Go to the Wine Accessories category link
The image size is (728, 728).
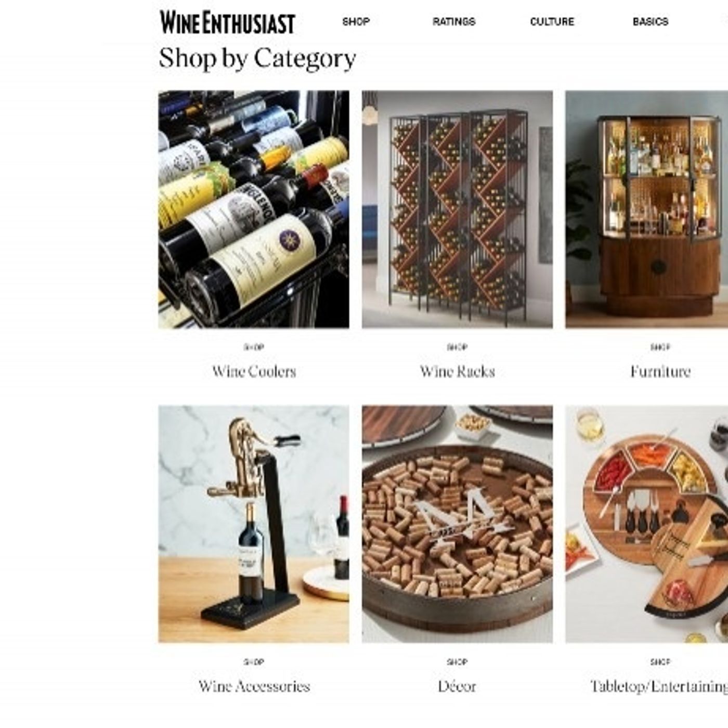pyautogui.click(x=254, y=686)
